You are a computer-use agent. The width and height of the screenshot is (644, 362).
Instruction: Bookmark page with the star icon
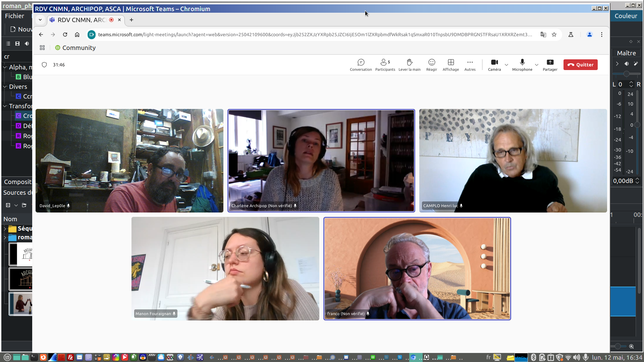point(554,35)
